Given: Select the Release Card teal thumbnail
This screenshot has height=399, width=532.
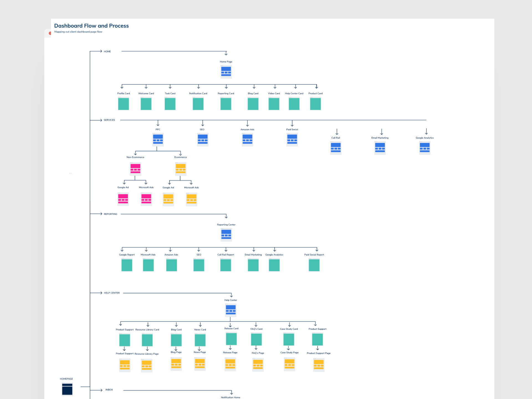Looking at the screenshot, I should tap(231, 339).
